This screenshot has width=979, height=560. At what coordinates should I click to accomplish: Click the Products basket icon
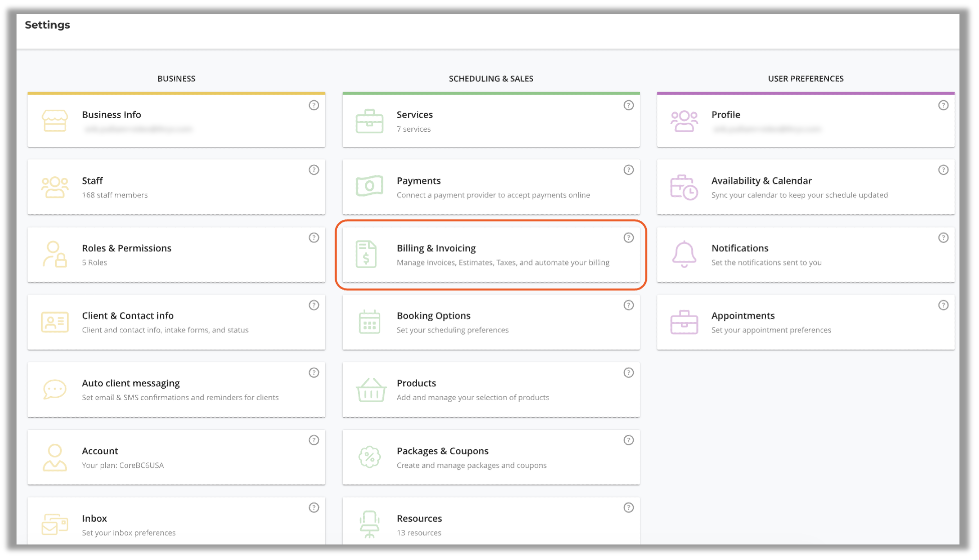pos(371,390)
